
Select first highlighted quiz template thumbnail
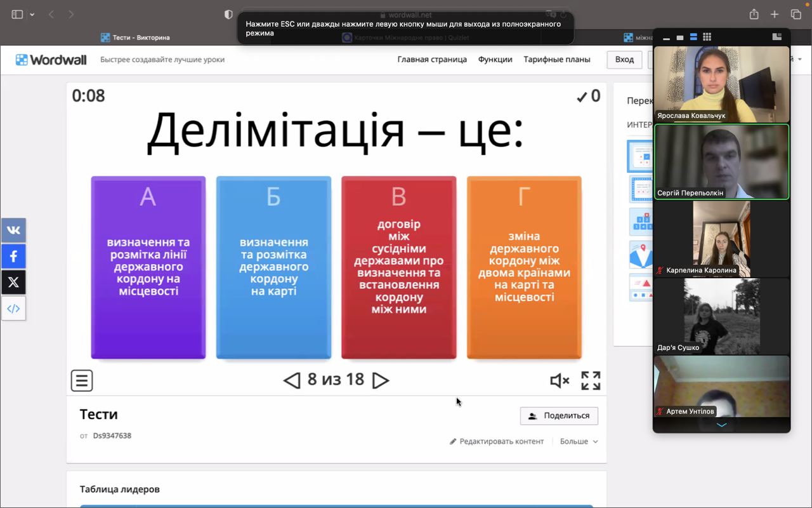coord(639,156)
